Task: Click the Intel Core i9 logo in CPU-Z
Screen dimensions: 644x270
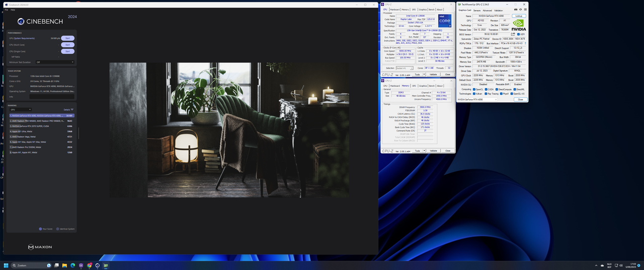Action: 445,21
